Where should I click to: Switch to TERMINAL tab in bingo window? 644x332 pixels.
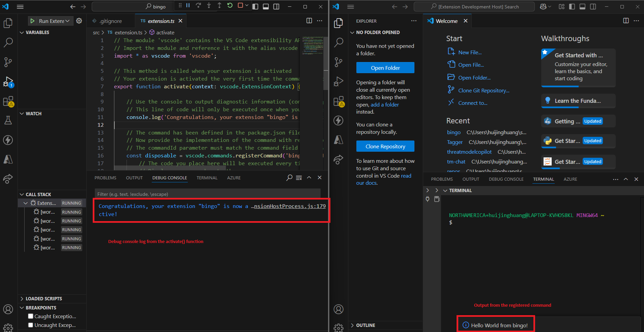coord(207,178)
